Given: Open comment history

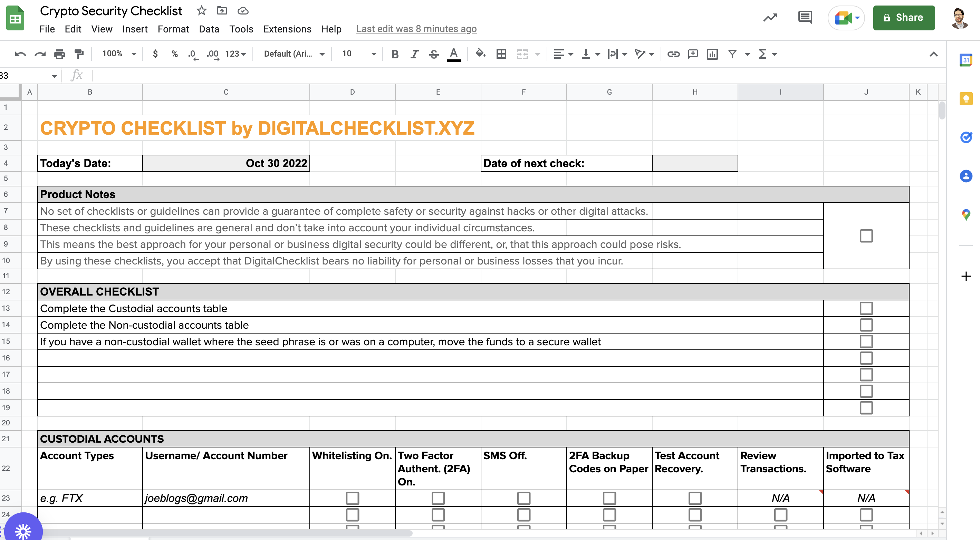Looking at the screenshot, I should [x=805, y=18].
